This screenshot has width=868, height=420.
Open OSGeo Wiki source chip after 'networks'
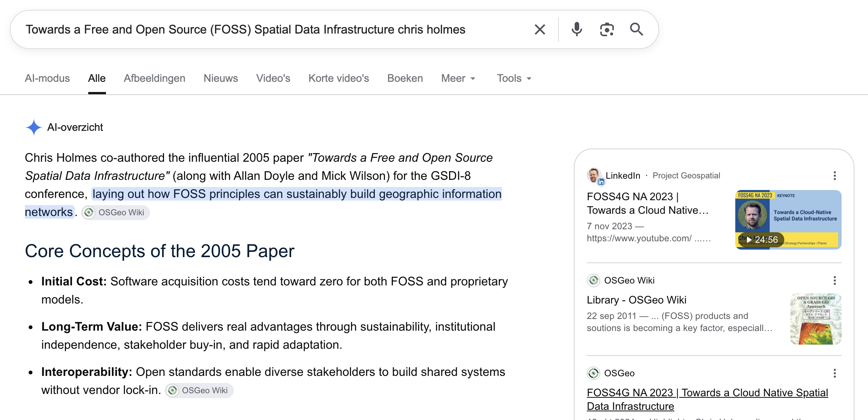[x=116, y=213]
